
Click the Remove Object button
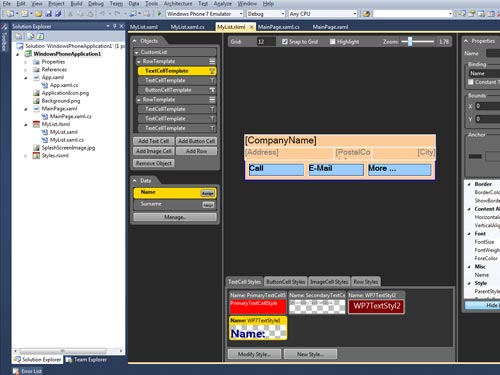click(154, 163)
